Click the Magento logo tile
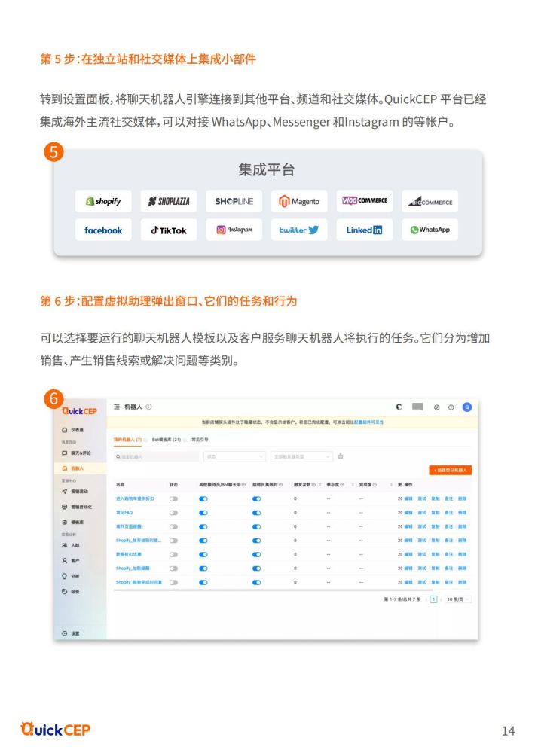The width and height of the screenshot is (535, 756). [x=299, y=201]
